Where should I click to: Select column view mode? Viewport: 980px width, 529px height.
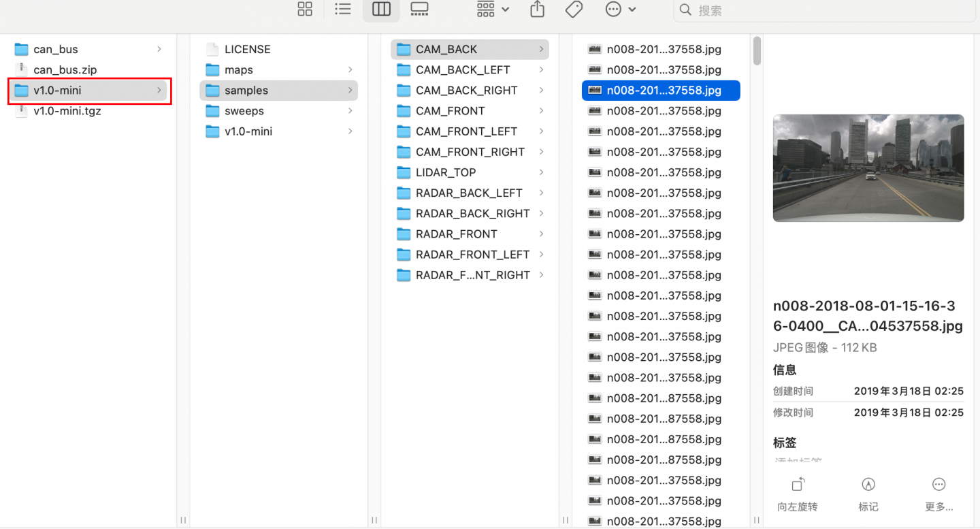click(x=381, y=10)
